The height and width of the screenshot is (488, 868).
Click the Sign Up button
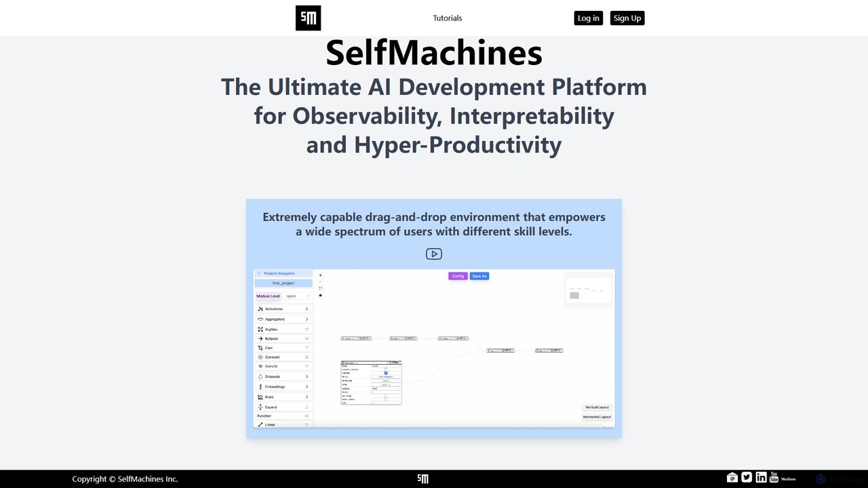click(627, 18)
